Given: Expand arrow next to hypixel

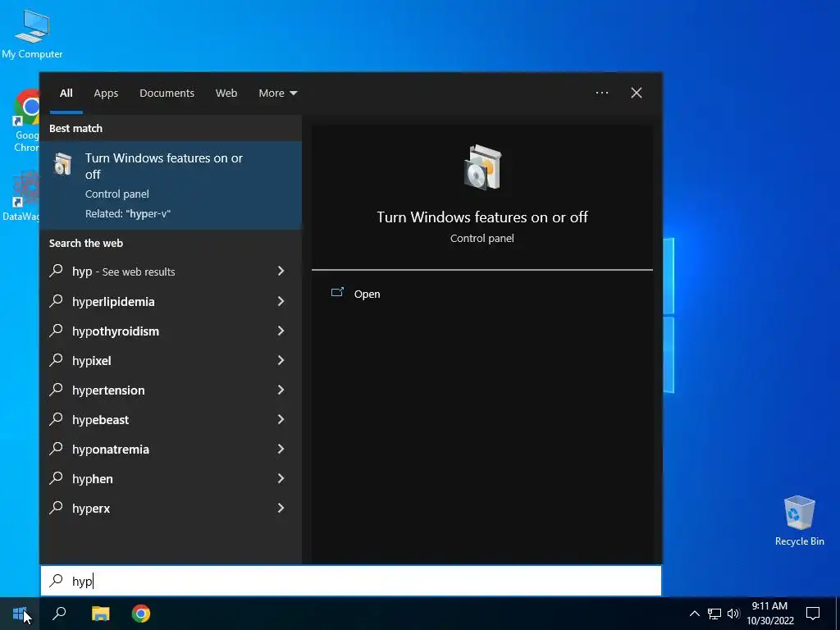Looking at the screenshot, I should pyautogui.click(x=281, y=361).
